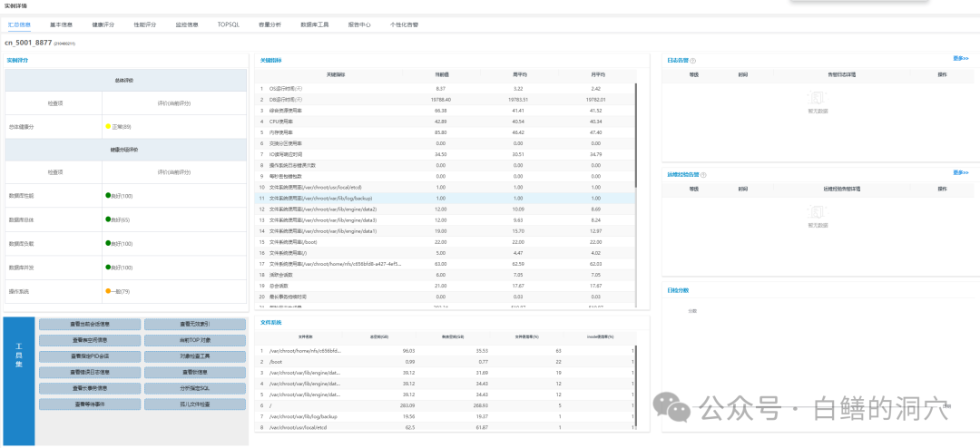980x448 pixels.
Task: Click the 实例评分 panel title
Action: click(17, 62)
